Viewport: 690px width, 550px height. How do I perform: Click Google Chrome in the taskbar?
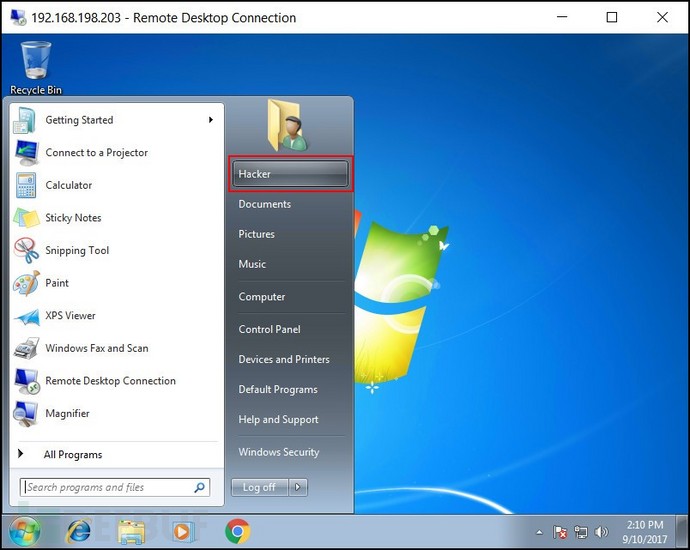click(x=237, y=531)
